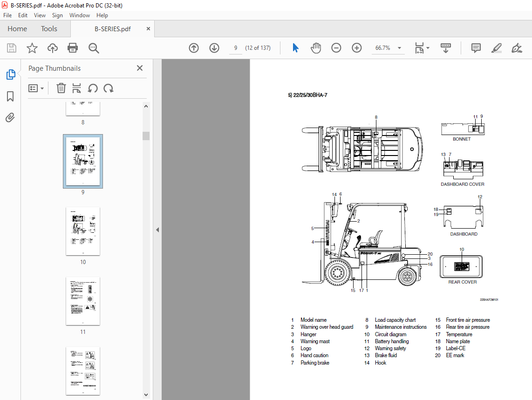Rotate page clockwise

[x=109, y=88]
